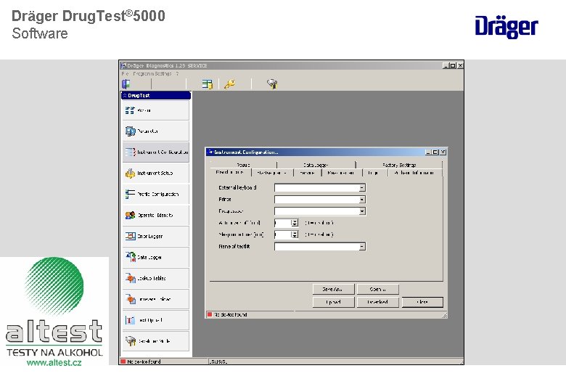The width and height of the screenshot is (566, 392).
Task: Open Profile Configuration in sidebar
Action: coord(155,195)
